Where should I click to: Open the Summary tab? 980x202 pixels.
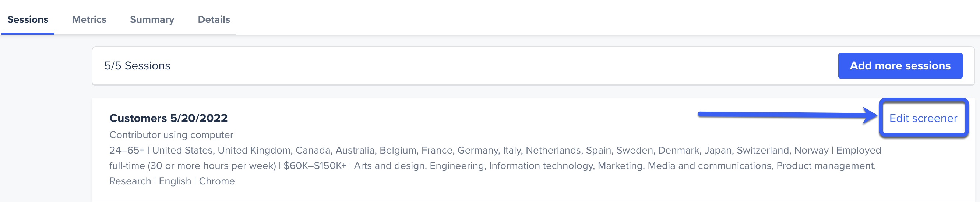click(152, 19)
